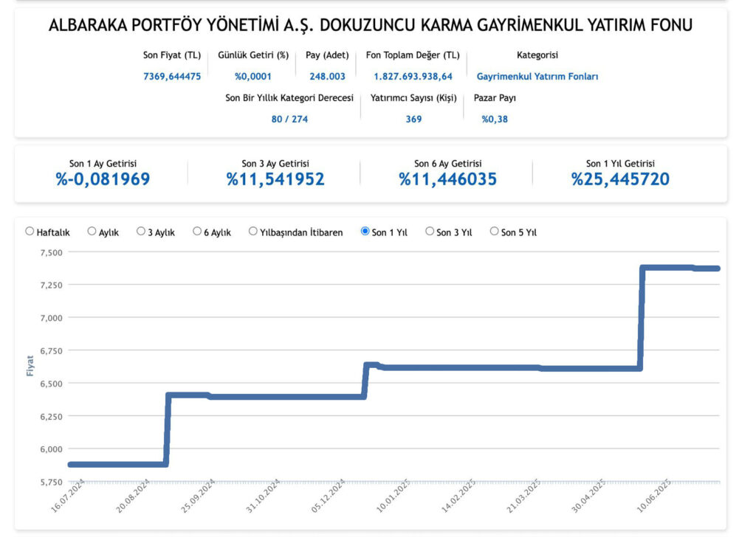
Task: Choose the 6 Aylık radio button
Action: (196, 232)
